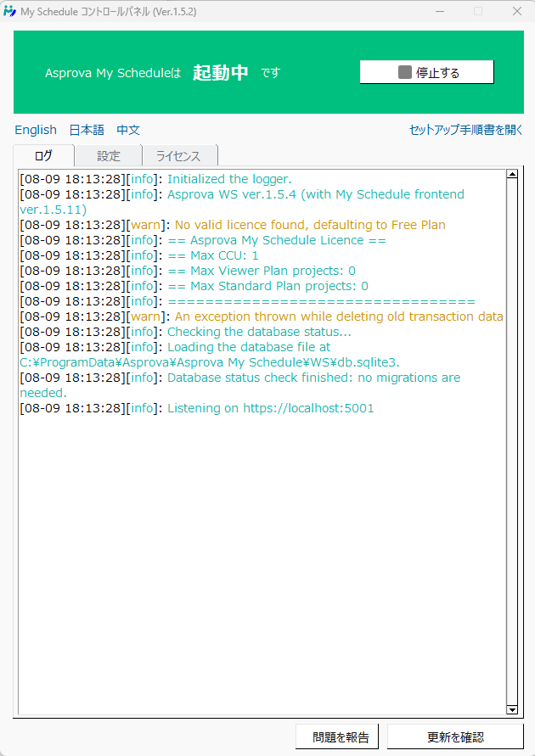The image size is (535, 756).
Task: Click the log scrollbar down arrow
Action: [x=512, y=709]
